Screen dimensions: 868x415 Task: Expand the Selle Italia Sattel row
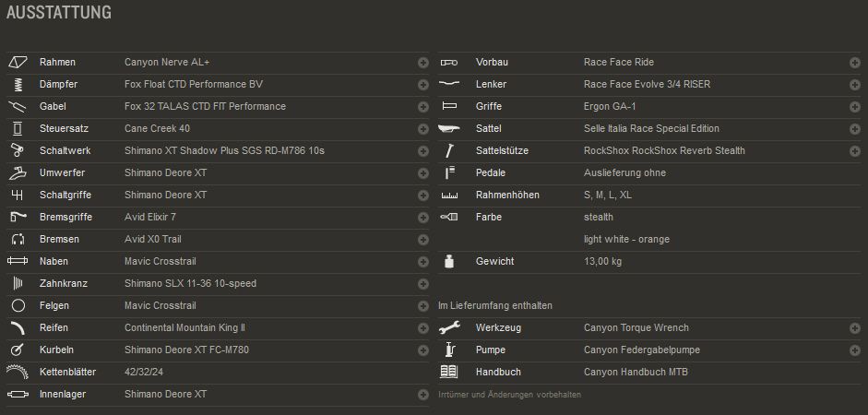[854, 129]
